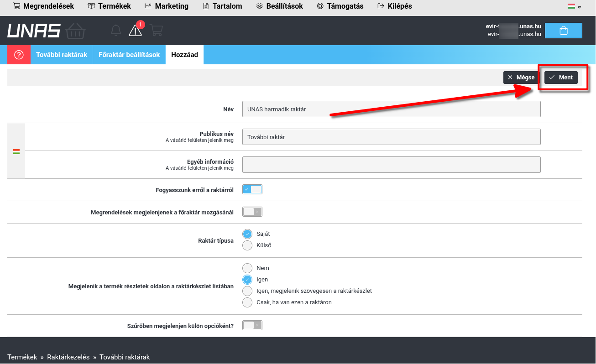The width and height of the screenshot is (596, 364).
Task: Expand the language flag dropdown at top right
Action: (x=574, y=6)
